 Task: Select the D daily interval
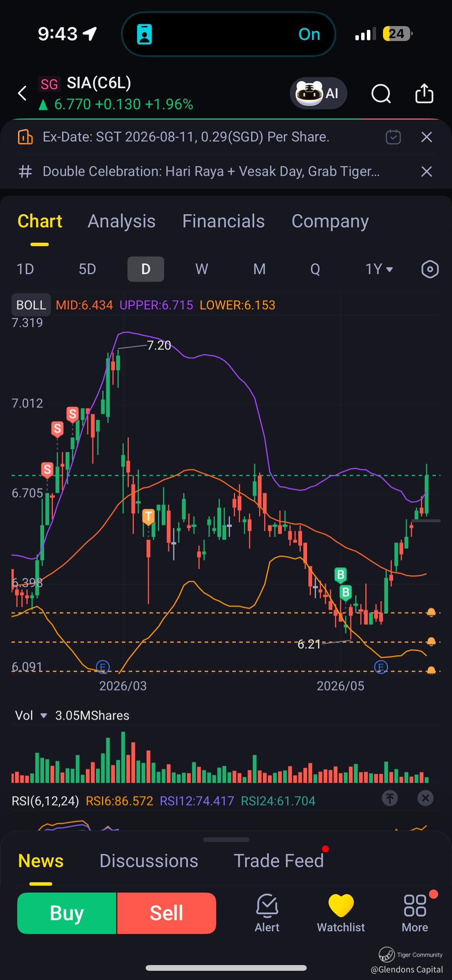click(x=146, y=269)
